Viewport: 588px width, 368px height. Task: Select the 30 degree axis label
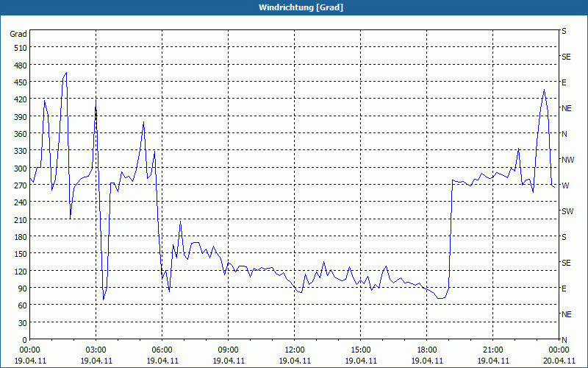(23, 323)
